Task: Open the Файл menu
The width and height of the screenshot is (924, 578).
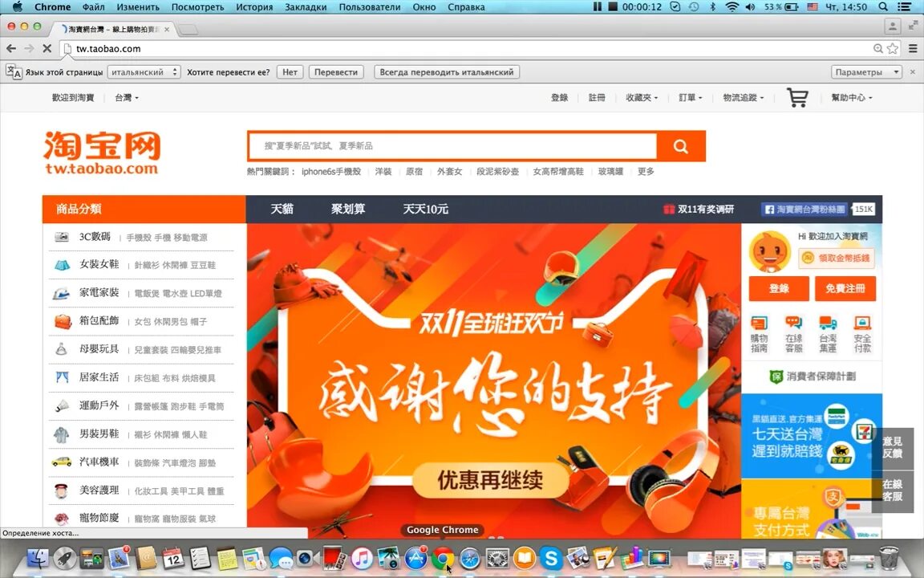Action: (93, 7)
